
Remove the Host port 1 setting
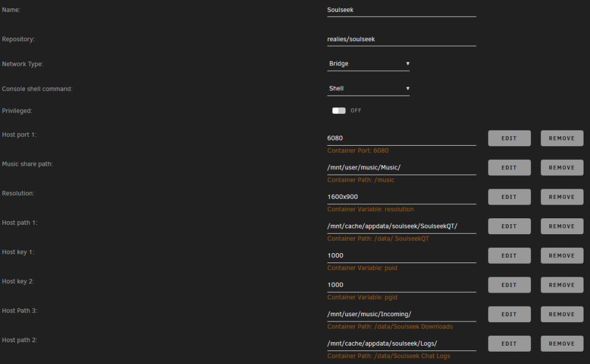(562, 138)
